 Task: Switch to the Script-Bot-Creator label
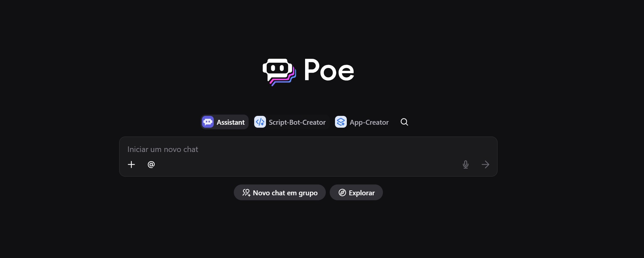click(x=297, y=122)
